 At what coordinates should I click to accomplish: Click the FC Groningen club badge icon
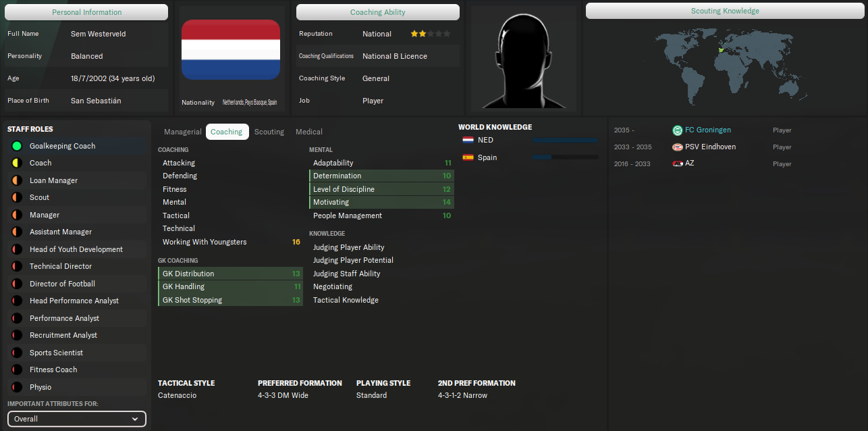pyautogui.click(x=678, y=130)
